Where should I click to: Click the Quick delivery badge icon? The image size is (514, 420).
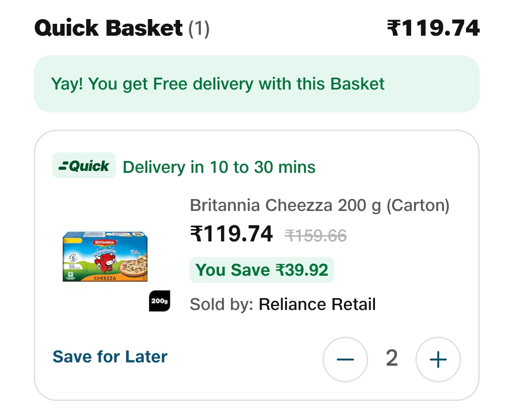coord(84,166)
